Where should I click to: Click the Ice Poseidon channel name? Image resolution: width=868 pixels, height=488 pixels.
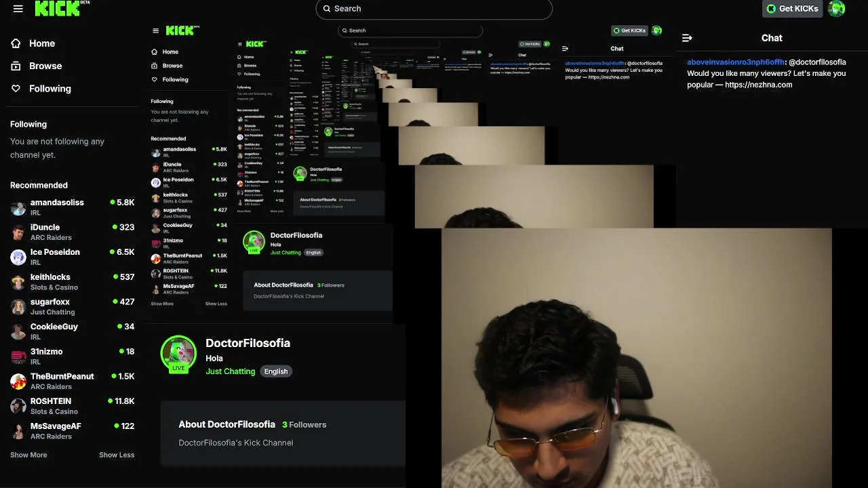(55, 252)
